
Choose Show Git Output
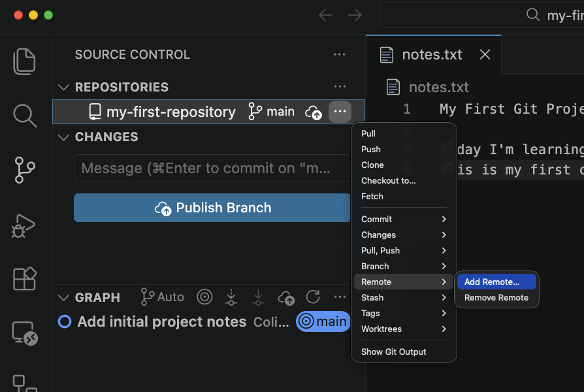click(404, 351)
